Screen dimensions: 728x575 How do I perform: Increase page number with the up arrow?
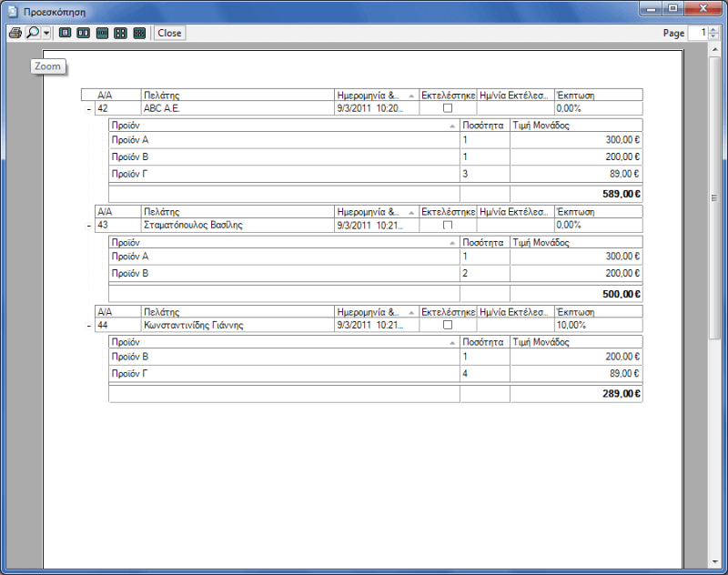[713, 29]
